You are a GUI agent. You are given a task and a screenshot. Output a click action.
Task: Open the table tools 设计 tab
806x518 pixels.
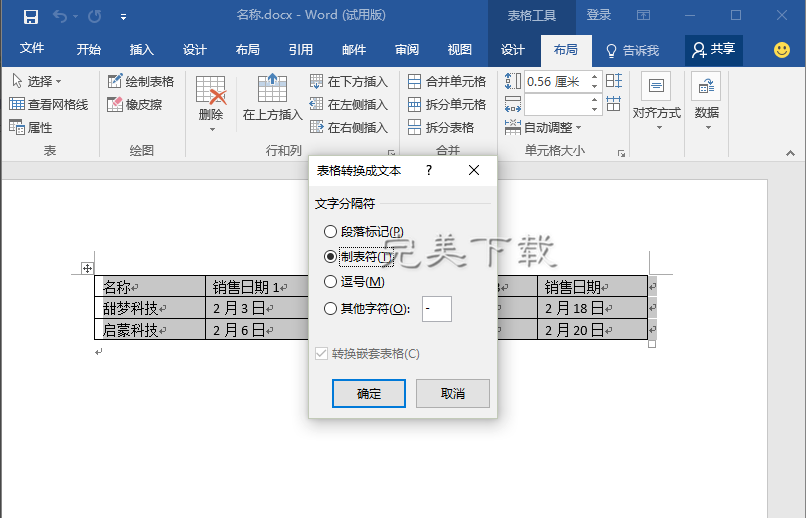click(x=512, y=49)
